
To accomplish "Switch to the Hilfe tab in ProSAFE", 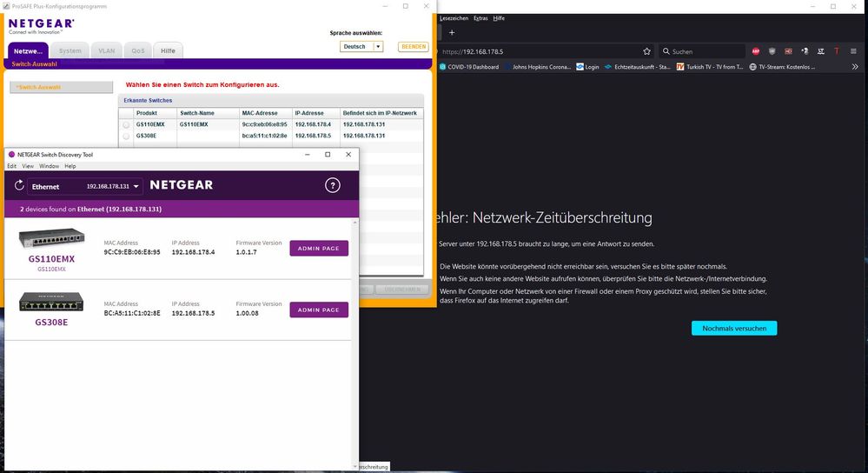I will click(x=168, y=50).
